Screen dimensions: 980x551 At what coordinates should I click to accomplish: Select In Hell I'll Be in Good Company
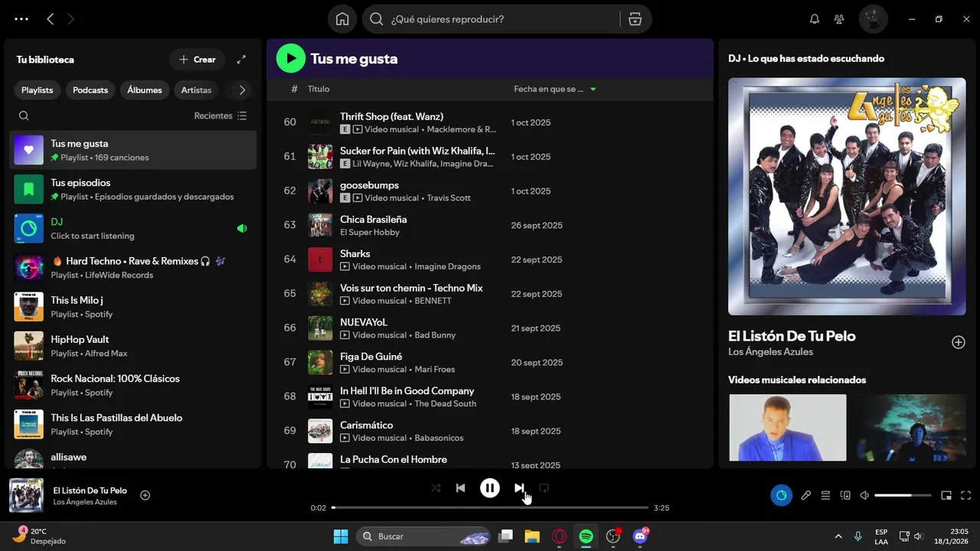pyautogui.click(x=490, y=396)
